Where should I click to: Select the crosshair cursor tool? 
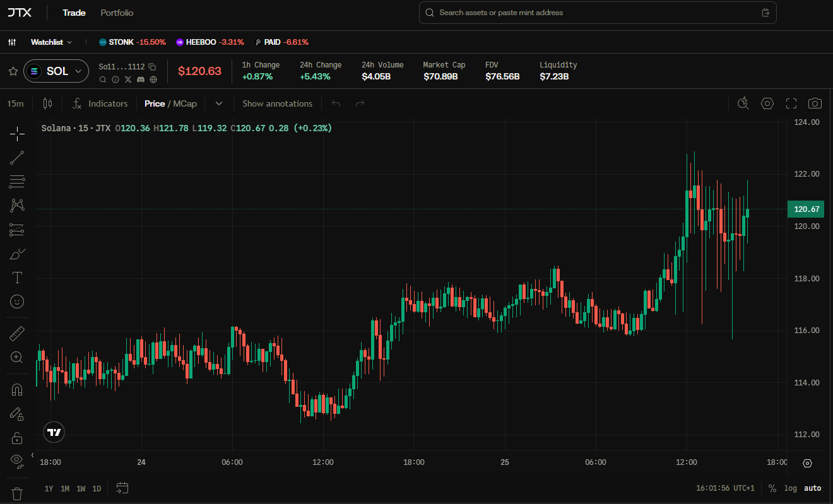[x=17, y=133]
